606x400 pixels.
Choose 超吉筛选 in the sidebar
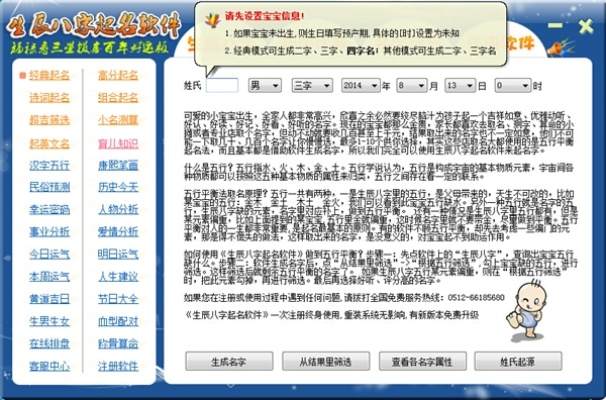click(49, 120)
